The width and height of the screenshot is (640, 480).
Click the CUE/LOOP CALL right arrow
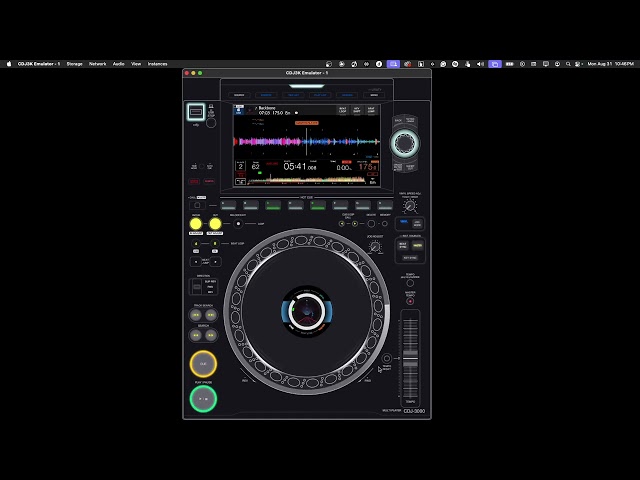point(355,224)
